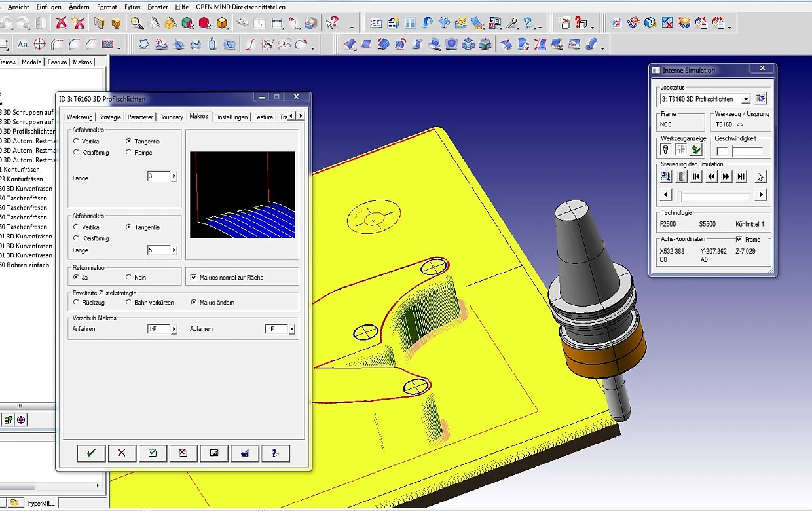The height and width of the screenshot is (511, 812).
Task: Open the Jobstatus dropdown list
Action: [x=745, y=99]
